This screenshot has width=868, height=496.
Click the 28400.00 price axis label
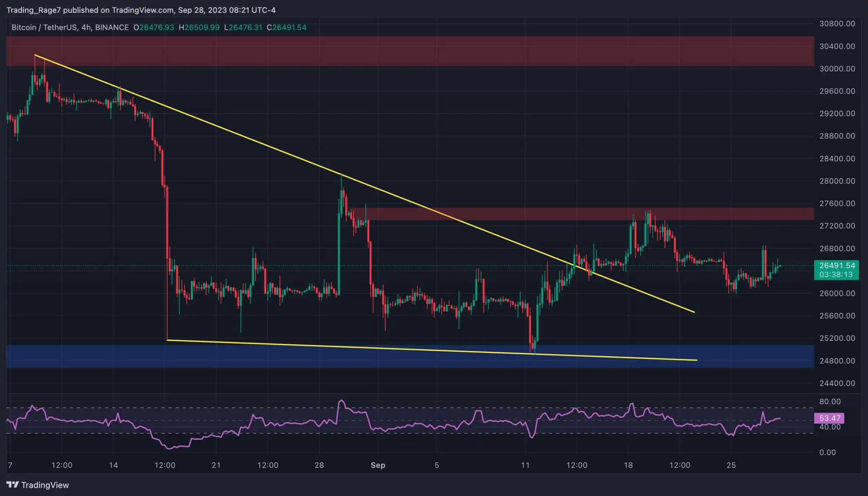[x=837, y=159]
